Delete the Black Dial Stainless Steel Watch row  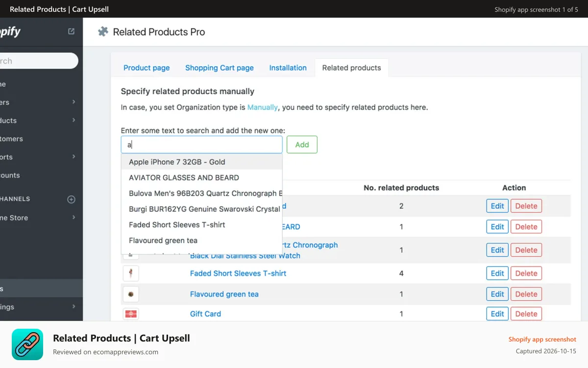(526, 250)
